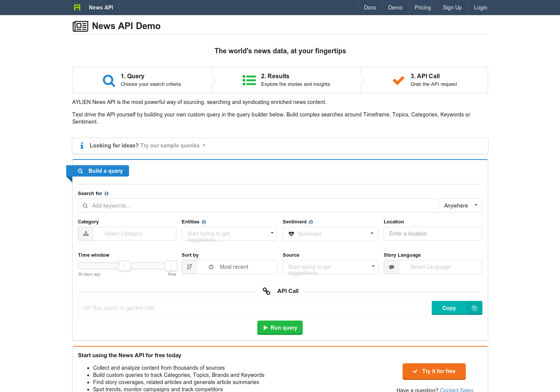Open the Select Language dropdown

[433, 267]
